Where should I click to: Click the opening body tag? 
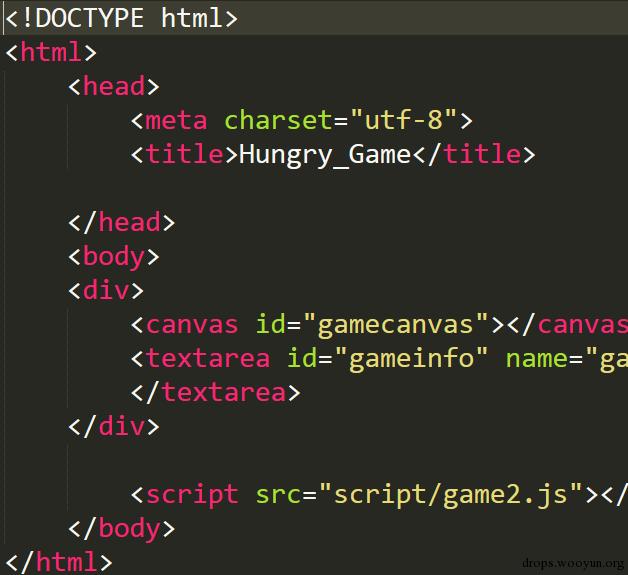(x=114, y=256)
